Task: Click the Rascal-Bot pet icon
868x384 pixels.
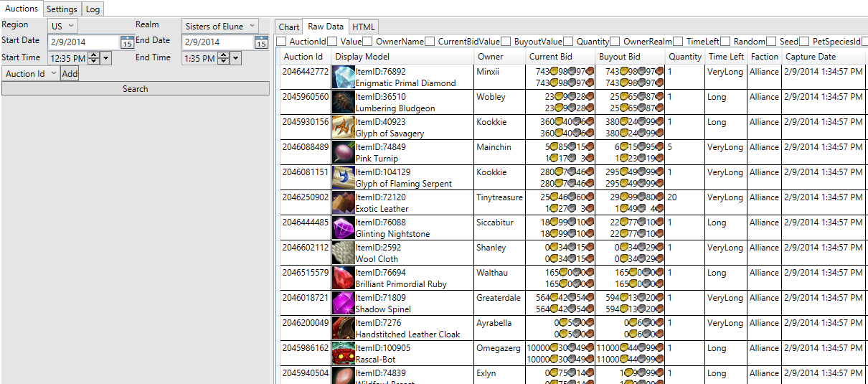Action: click(343, 354)
